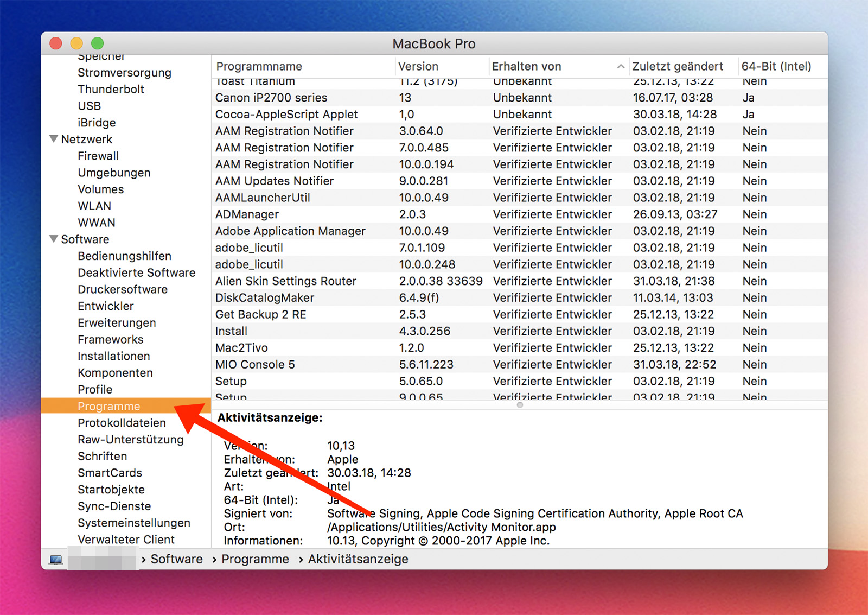Select adobe_licutil version 10.0.0.248 row
The image size is (868, 615).
tap(520, 265)
